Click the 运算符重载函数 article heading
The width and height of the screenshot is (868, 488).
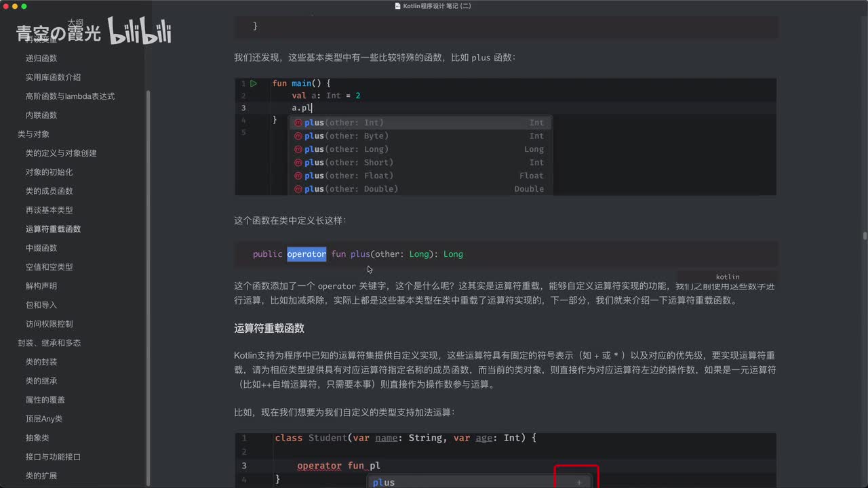[269, 329]
